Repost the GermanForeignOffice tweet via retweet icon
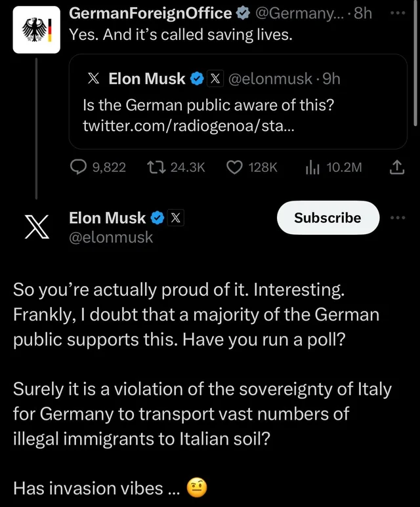Image resolution: width=420 pixels, height=507 pixels. [157, 167]
